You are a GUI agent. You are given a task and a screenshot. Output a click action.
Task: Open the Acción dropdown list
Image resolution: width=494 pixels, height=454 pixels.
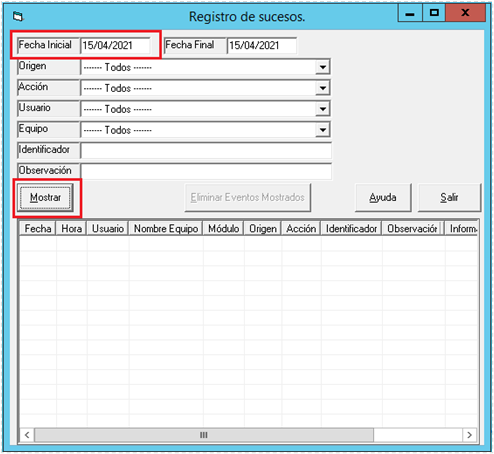(322, 88)
